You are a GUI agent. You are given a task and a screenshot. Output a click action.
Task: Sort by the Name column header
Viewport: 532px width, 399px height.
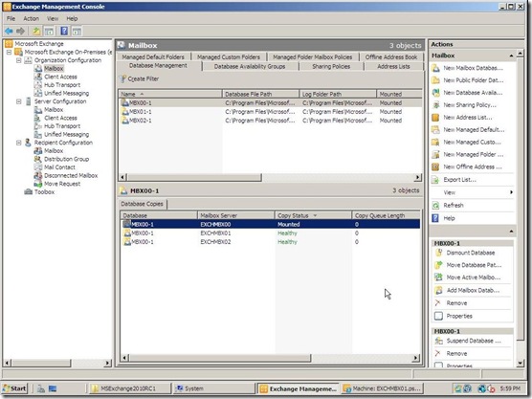[170, 94]
